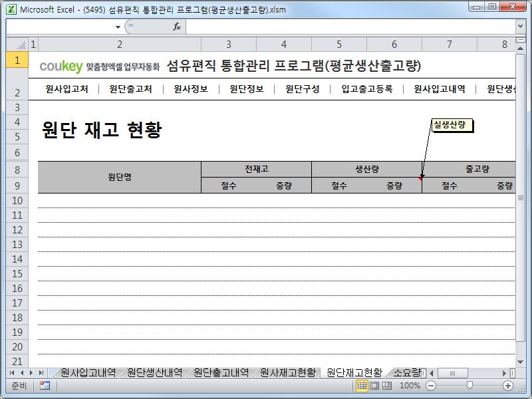Image resolution: width=532 pixels, height=399 pixels.
Task: Open the 원단구성 navigation link
Action: 303,89
